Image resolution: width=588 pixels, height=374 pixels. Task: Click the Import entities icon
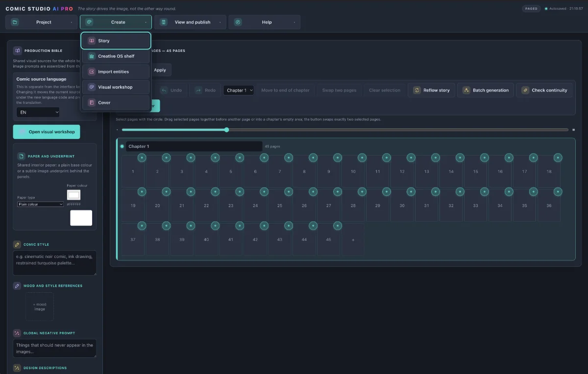(x=91, y=71)
